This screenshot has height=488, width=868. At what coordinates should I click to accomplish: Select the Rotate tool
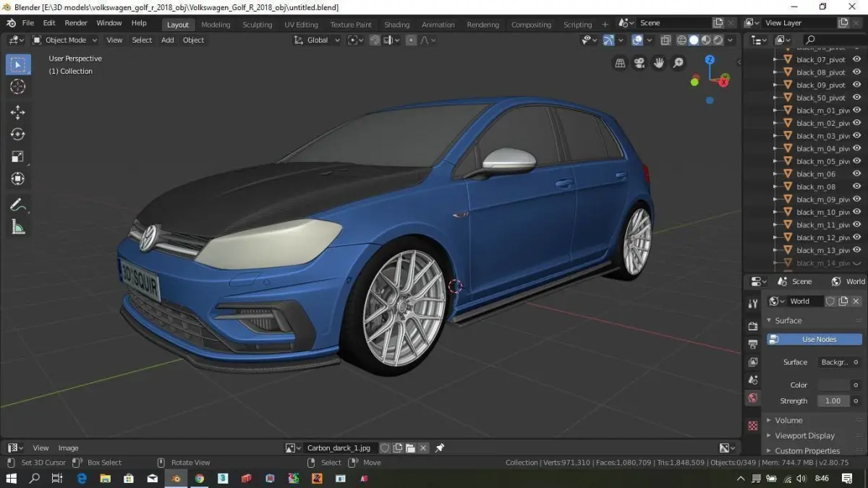point(18,134)
